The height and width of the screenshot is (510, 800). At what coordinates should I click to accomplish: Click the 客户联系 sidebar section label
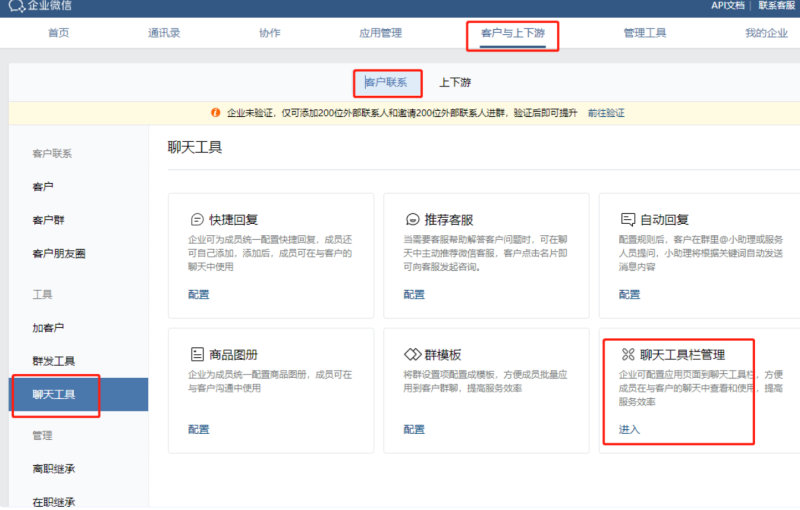click(52, 154)
